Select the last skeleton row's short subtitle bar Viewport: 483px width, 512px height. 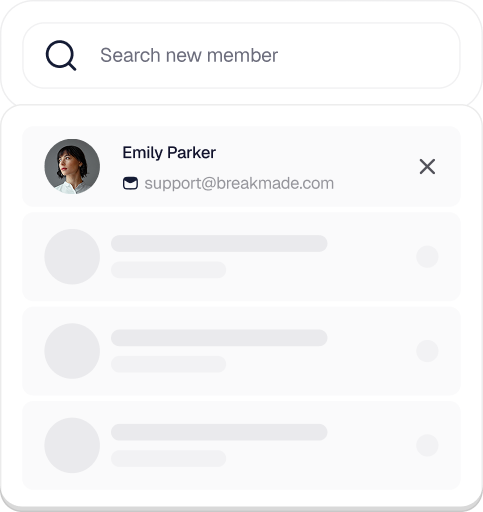(x=168, y=458)
